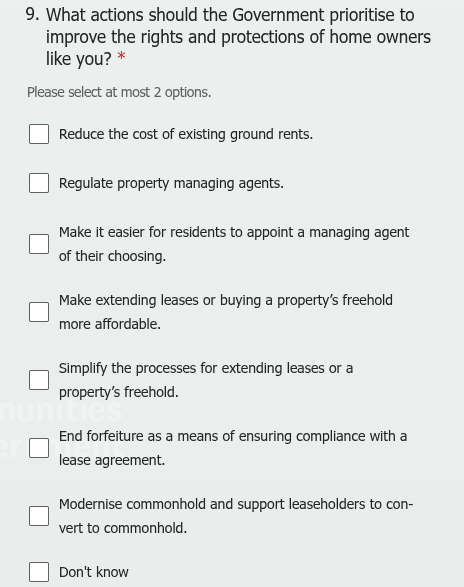This screenshot has height=587, width=464.
Task: Click the 'Modernise commonhold and support leaseholders' label
Action: (x=236, y=516)
